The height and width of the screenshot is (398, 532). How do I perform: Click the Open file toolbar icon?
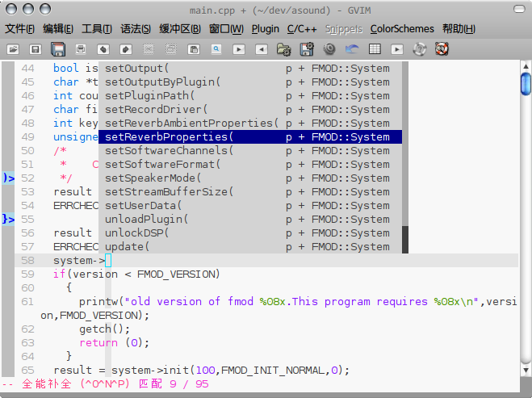pyautogui.click(x=13, y=49)
